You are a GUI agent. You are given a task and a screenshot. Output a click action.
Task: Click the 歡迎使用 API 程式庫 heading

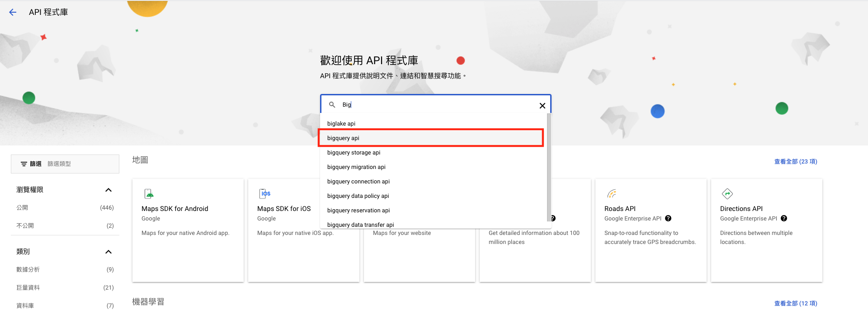[x=369, y=61]
